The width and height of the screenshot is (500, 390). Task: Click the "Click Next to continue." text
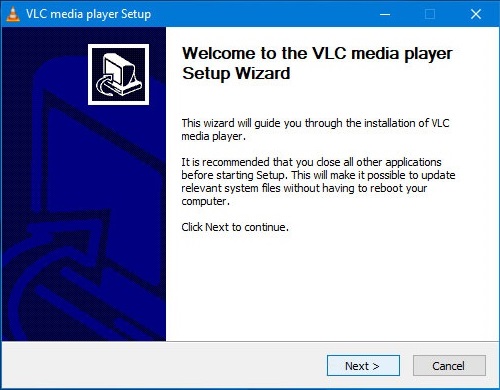[x=235, y=227]
